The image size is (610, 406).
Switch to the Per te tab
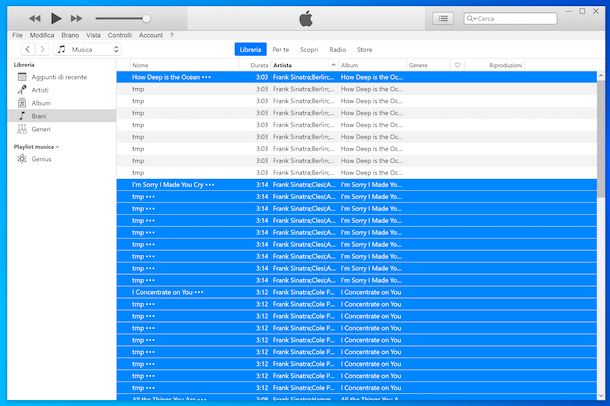coord(281,50)
